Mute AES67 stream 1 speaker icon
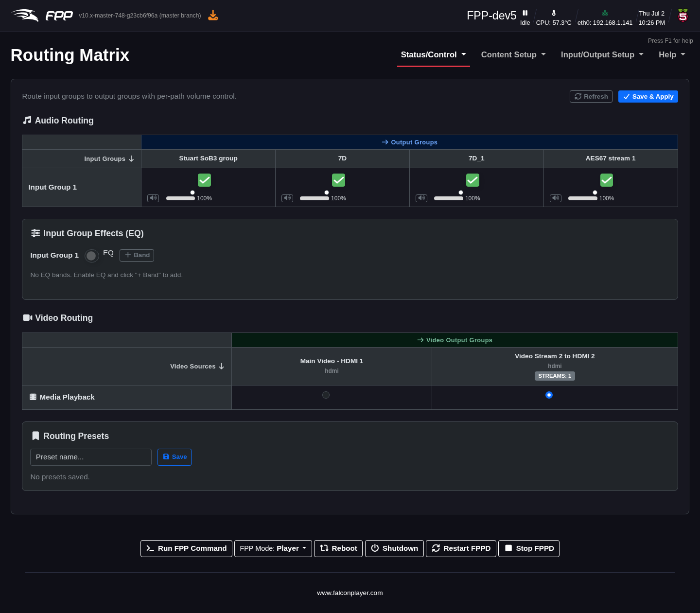Image resolution: width=700 pixels, height=613 pixels. (556, 198)
